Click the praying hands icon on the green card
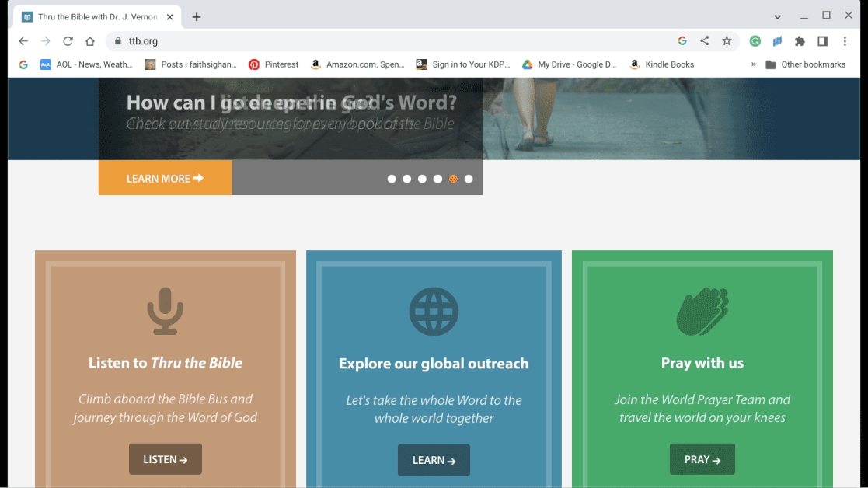868x488 pixels. (x=702, y=310)
